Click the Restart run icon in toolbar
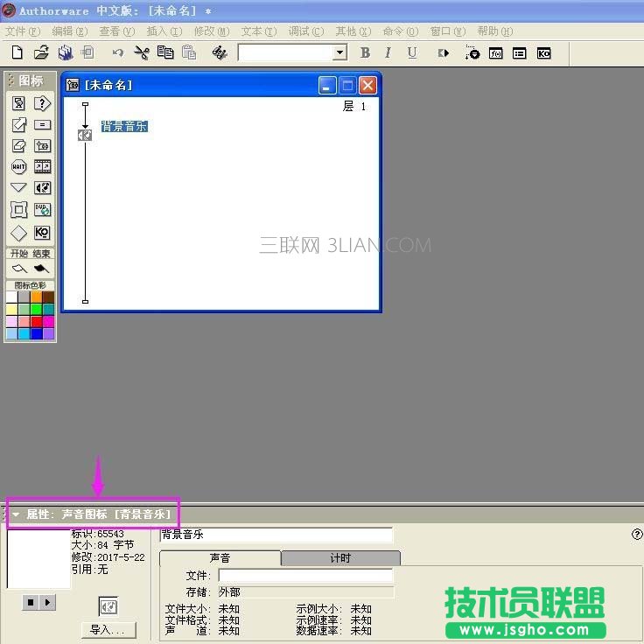Viewport: 644px width, 644px height. point(444,53)
